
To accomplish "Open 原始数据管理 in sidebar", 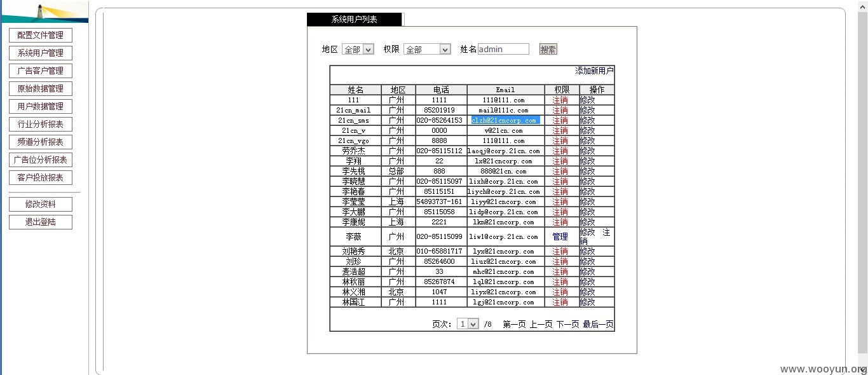I will click(41, 89).
